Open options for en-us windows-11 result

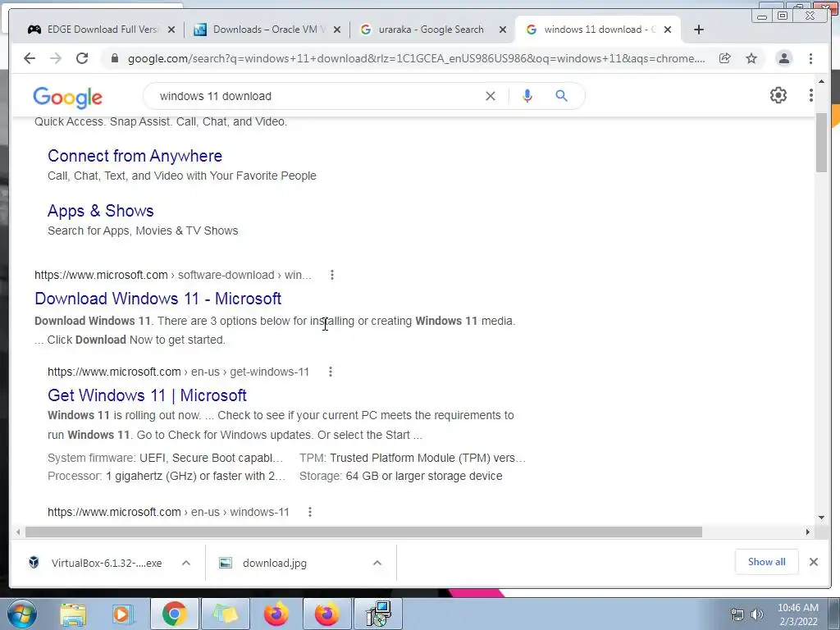click(x=309, y=512)
